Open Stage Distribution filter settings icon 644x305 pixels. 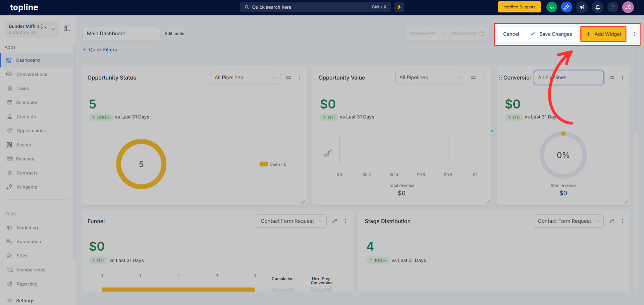click(x=612, y=221)
